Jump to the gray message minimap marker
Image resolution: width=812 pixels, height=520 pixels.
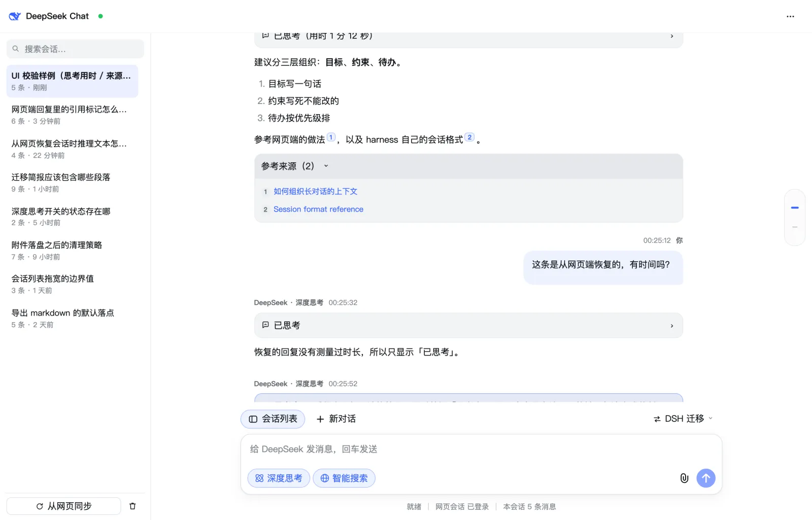795,227
